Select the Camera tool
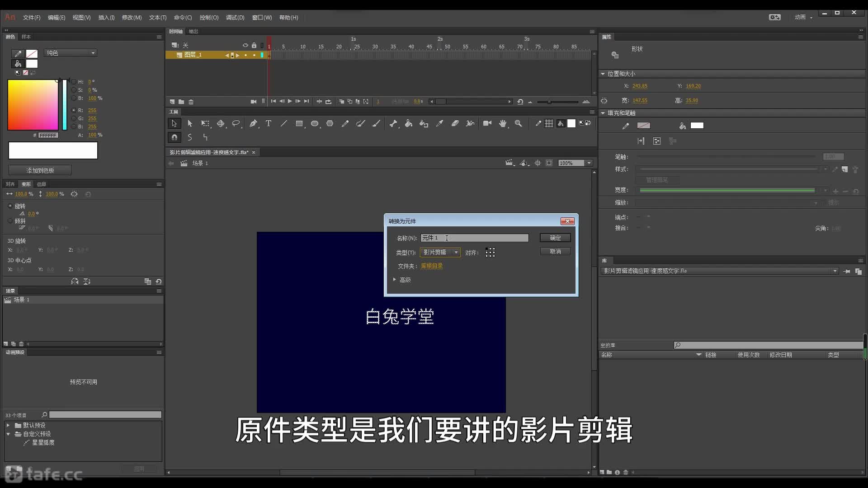The width and height of the screenshot is (868, 488). [487, 123]
